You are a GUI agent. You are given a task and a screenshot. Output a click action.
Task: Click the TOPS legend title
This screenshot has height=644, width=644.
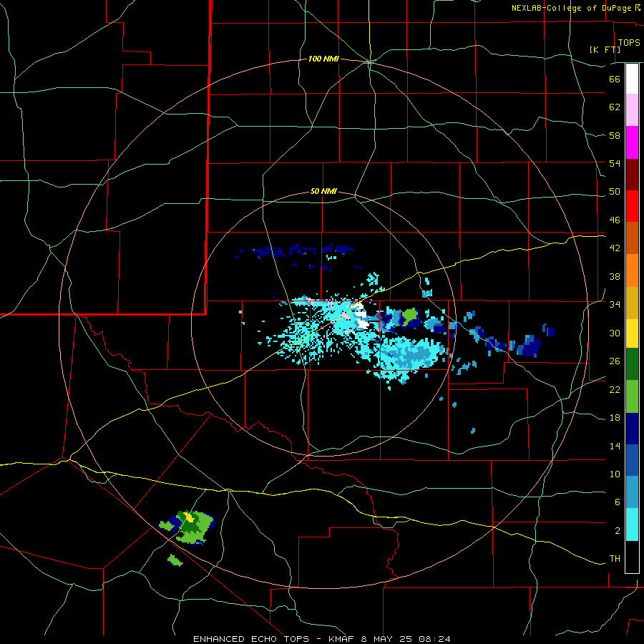pyautogui.click(x=629, y=42)
